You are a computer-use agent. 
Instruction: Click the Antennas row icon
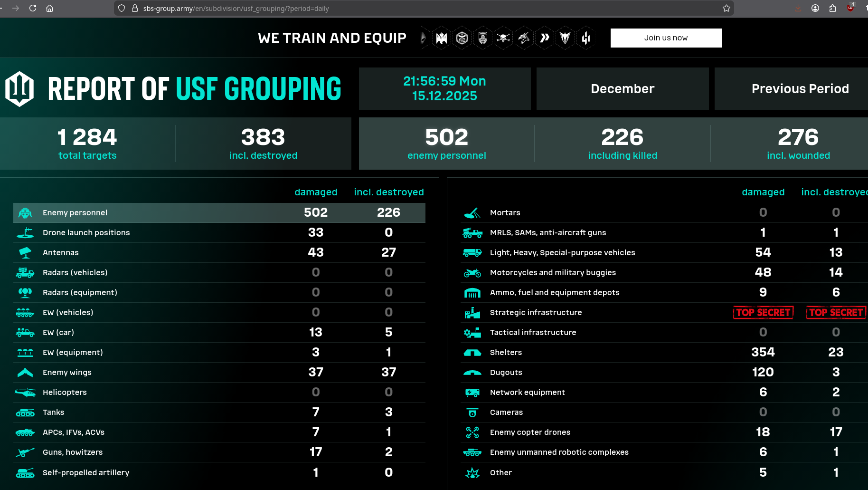click(x=25, y=253)
